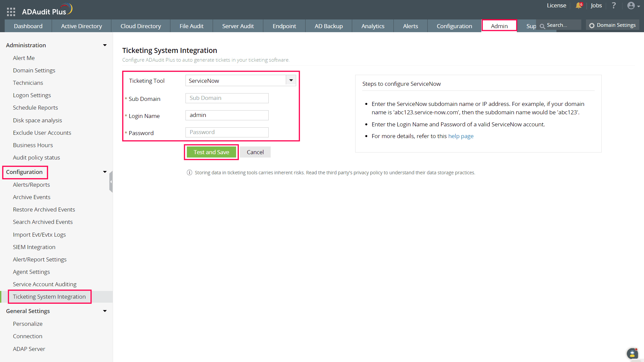
Task: Open the Ticketing Tool dropdown
Action: point(291,80)
